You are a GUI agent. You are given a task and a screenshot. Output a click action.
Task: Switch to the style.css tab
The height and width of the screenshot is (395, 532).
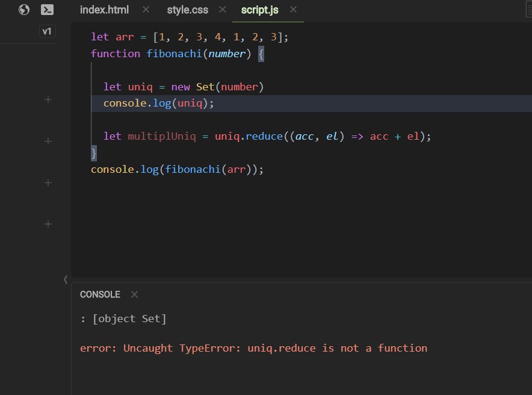click(187, 10)
